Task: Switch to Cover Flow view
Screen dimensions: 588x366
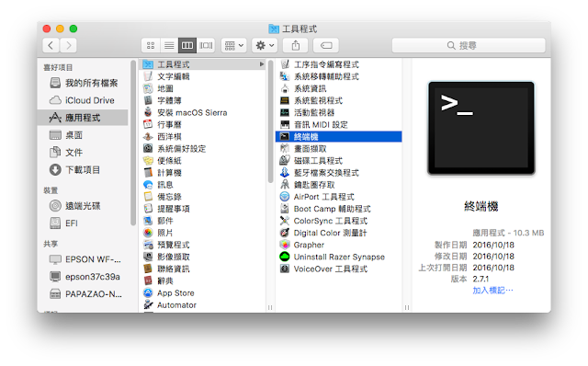Action: coord(206,45)
